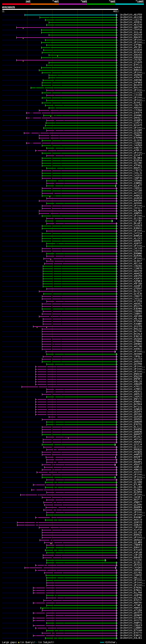The width and height of the screenshot is (146, 644).
Task: Click the UniRef100_A8JCV8 entry
Action: [x=131, y=25]
